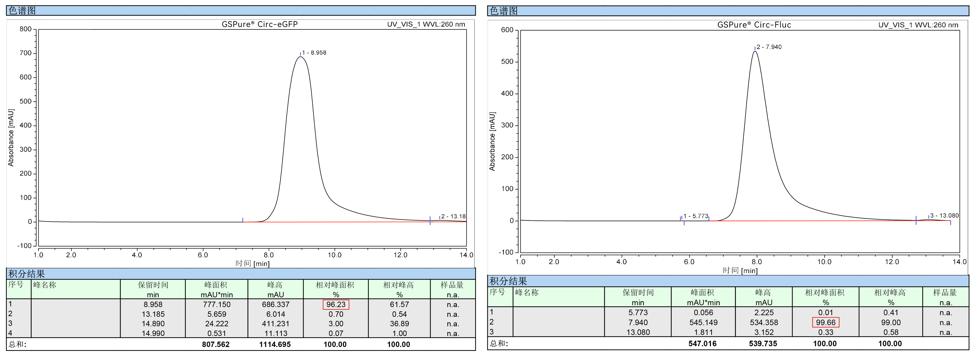Select 777.150 peak area cell
Screen dimensions: 980x358
click(217, 304)
